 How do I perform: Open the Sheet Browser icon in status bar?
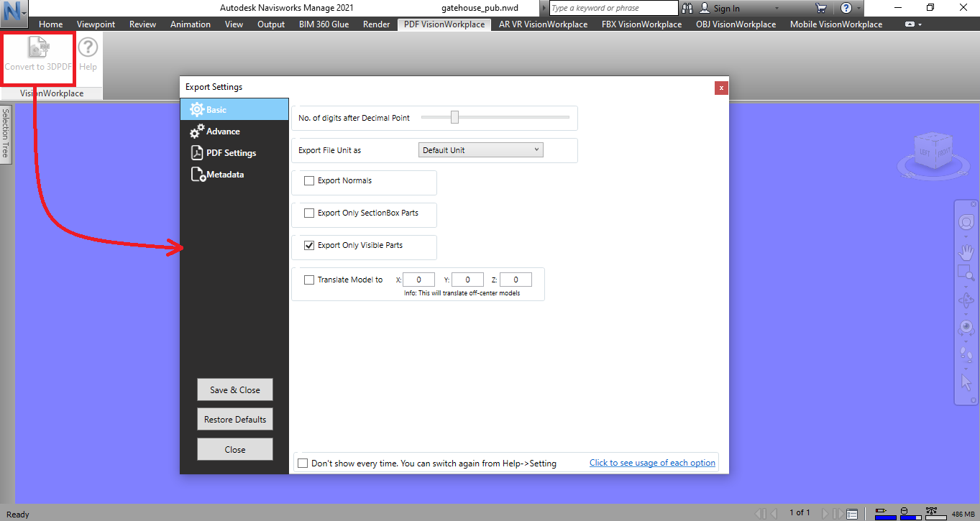[852, 514]
